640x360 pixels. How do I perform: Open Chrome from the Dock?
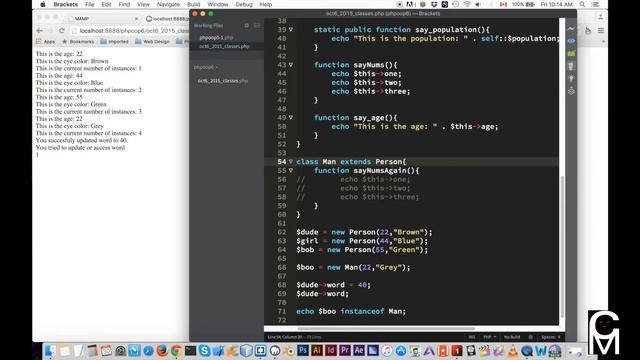[176, 351]
